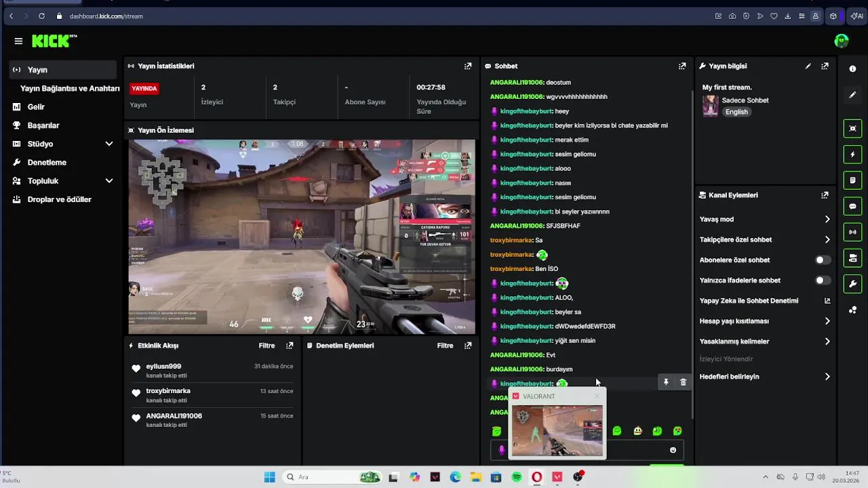868x488 pixels.
Task: Open Hedefleri belirleyin settings
Action: point(764,377)
